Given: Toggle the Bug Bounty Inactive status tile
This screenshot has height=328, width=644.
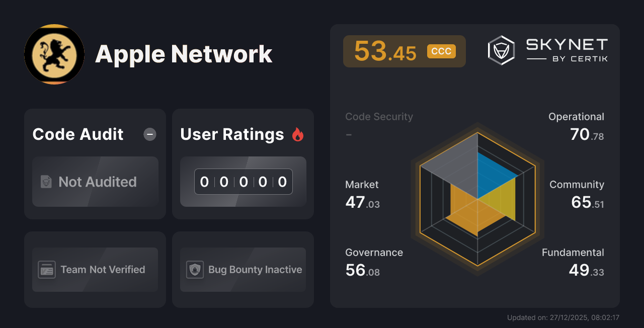Looking at the screenshot, I should (x=243, y=270).
